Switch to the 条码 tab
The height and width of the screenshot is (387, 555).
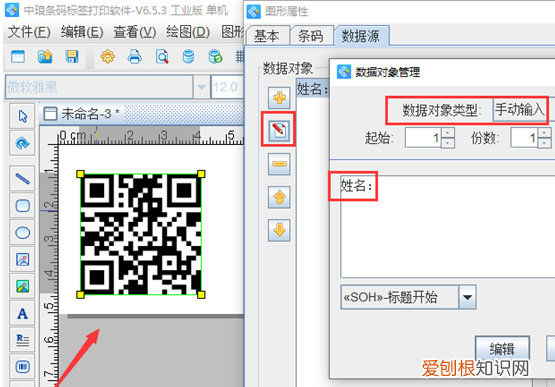point(311,36)
